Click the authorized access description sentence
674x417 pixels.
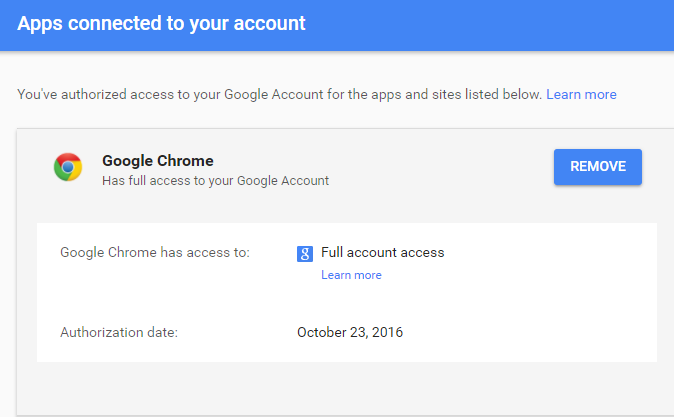point(279,94)
